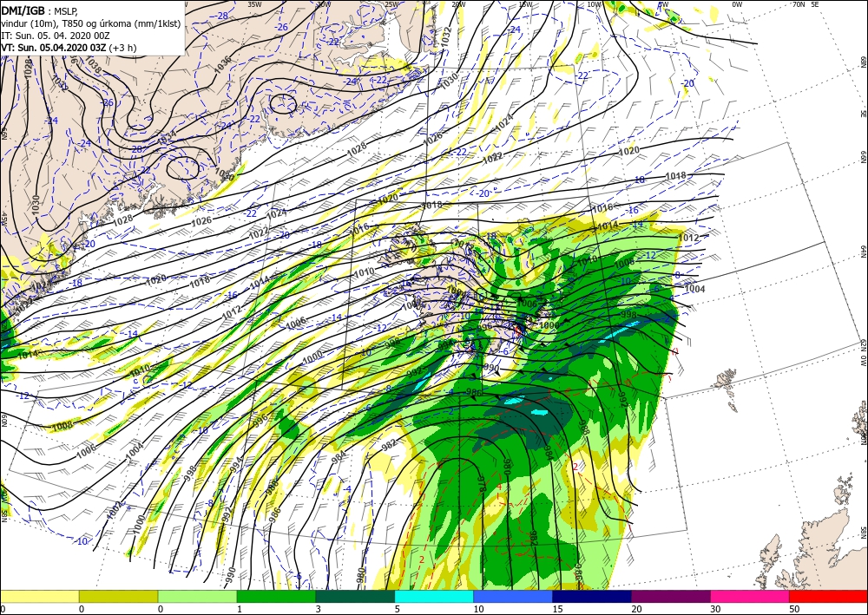Viewport: 868px width, 615px height.
Task: Click the pale yellow legend swatch
Action: coord(39,596)
